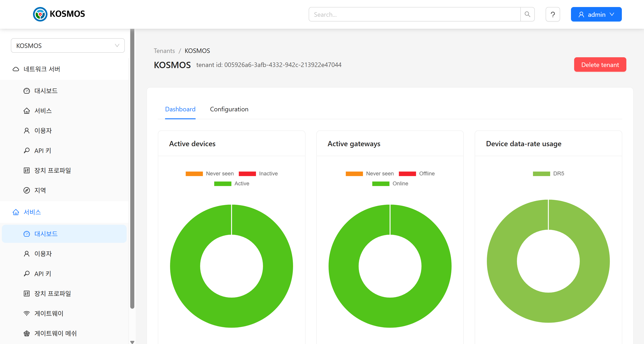Click the wifi gateway sidebar icon

[x=26, y=313]
